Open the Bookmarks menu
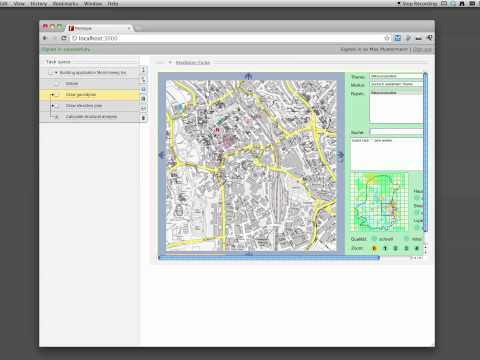Viewport: 480px width, 360px height. [65, 4]
